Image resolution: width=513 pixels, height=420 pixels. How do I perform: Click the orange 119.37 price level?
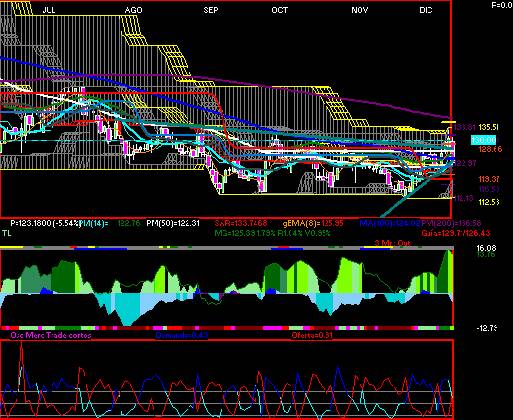tap(489, 179)
